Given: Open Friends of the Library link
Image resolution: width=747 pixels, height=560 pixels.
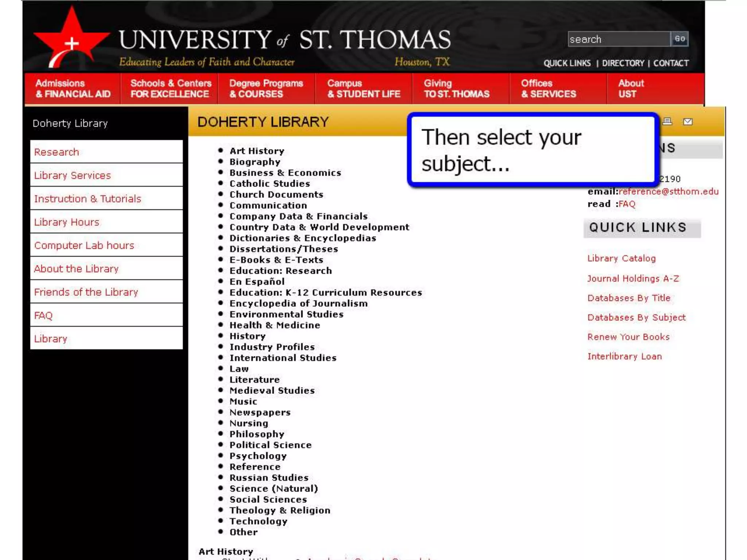Looking at the screenshot, I should [x=106, y=292].
